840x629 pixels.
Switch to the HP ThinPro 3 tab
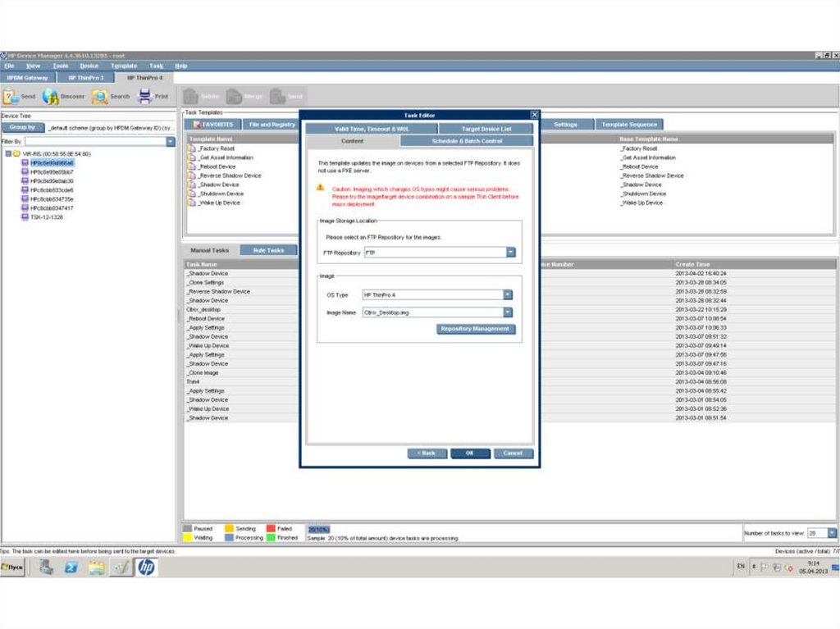pos(85,78)
